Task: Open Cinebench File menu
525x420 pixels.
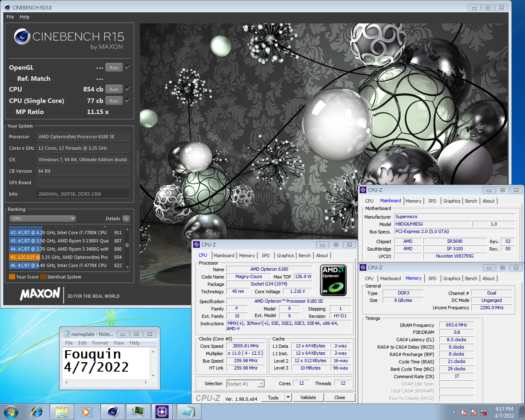Action: 10,17
